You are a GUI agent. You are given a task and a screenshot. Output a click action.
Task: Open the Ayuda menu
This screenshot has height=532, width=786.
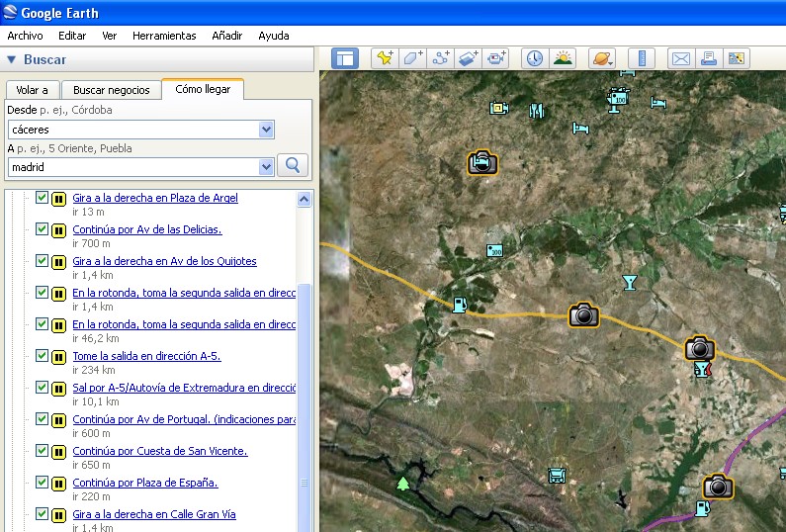[x=274, y=36]
